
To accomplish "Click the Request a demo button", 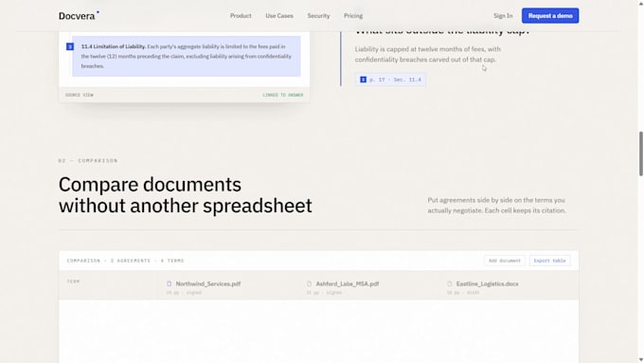I will 550,15.
